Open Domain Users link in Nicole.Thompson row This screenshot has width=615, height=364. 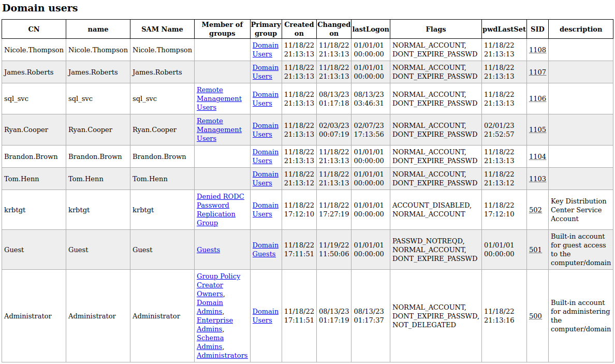click(x=265, y=50)
